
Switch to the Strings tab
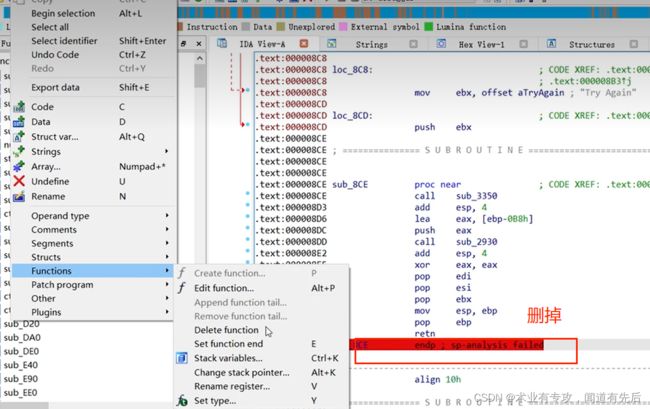pos(371,44)
